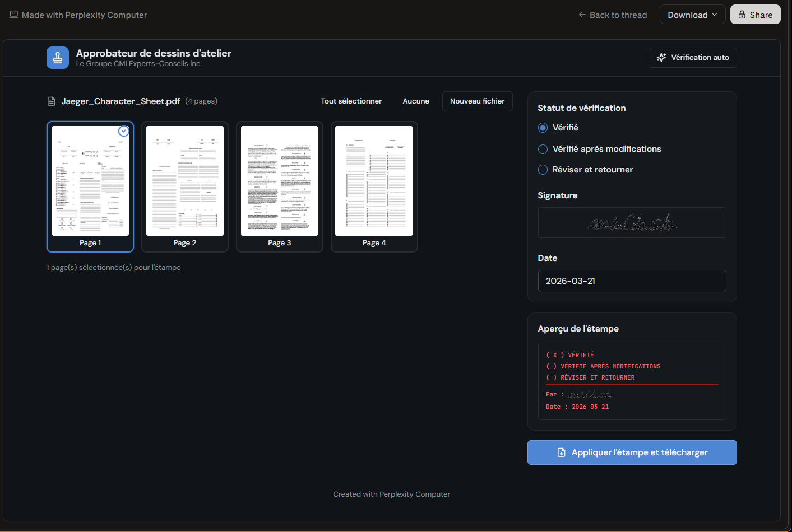Click the stamp app logo icon
792x532 pixels.
pyautogui.click(x=58, y=58)
